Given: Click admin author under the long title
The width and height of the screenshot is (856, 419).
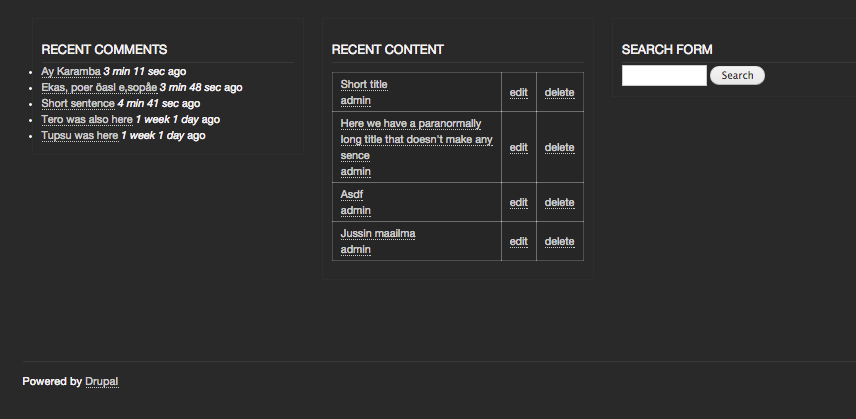Looking at the screenshot, I should coord(355,171).
